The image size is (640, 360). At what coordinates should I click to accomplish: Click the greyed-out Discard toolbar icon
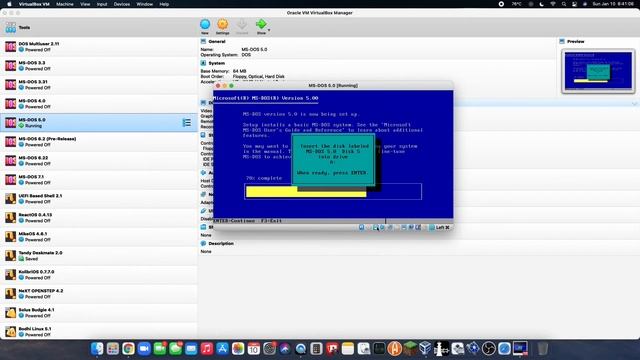pyautogui.click(x=242, y=24)
